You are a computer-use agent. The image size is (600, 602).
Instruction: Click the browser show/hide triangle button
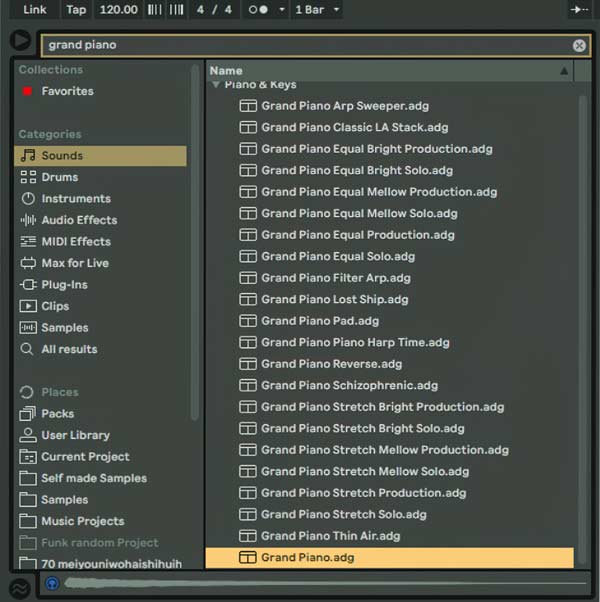point(20,40)
